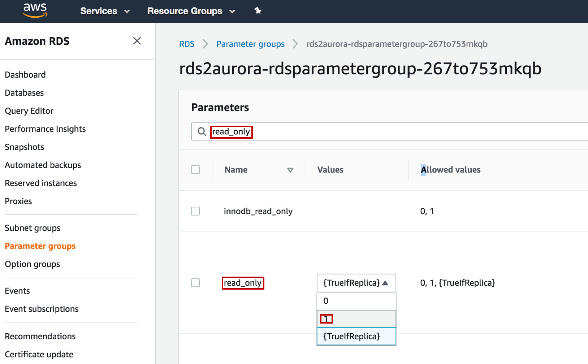Close the Amazon RDS sidebar panel
This screenshot has height=364, width=588.
(x=137, y=41)
